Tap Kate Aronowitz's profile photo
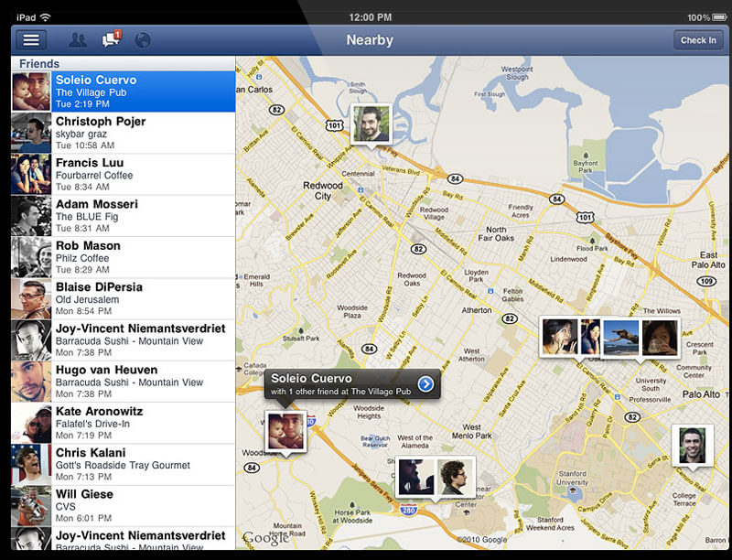 click(x=31, y=424)
